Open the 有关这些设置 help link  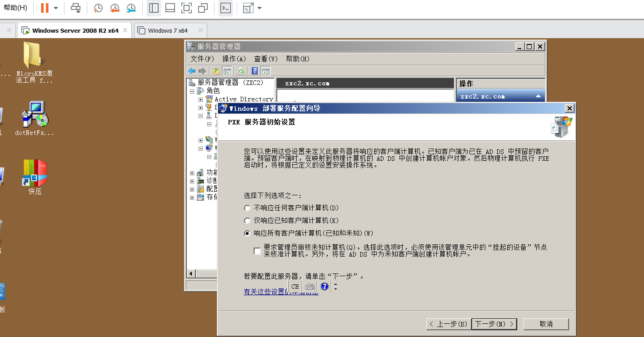tap(281, 292)
